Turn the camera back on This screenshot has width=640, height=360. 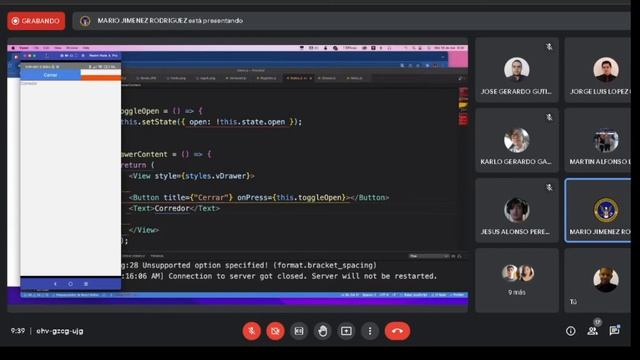275,331
